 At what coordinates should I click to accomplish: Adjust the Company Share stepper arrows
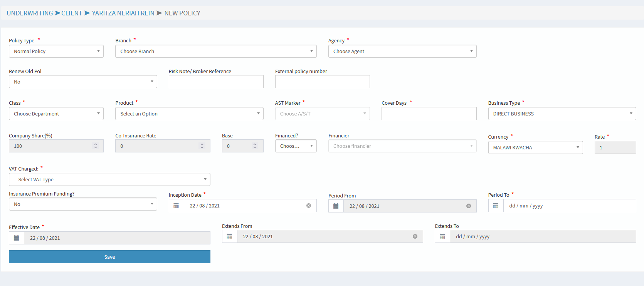pyautogui.click(x=96, y=146)
